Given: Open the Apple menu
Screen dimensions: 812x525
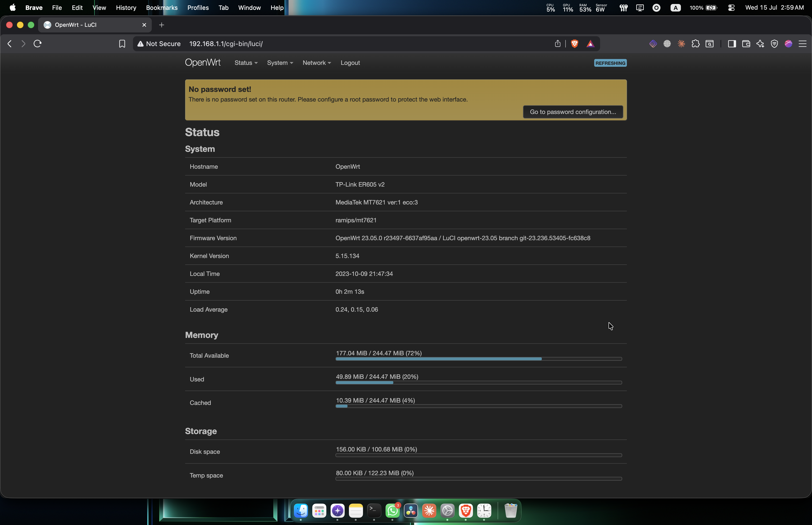Looking at the screenshot, I should pos(13,8).
